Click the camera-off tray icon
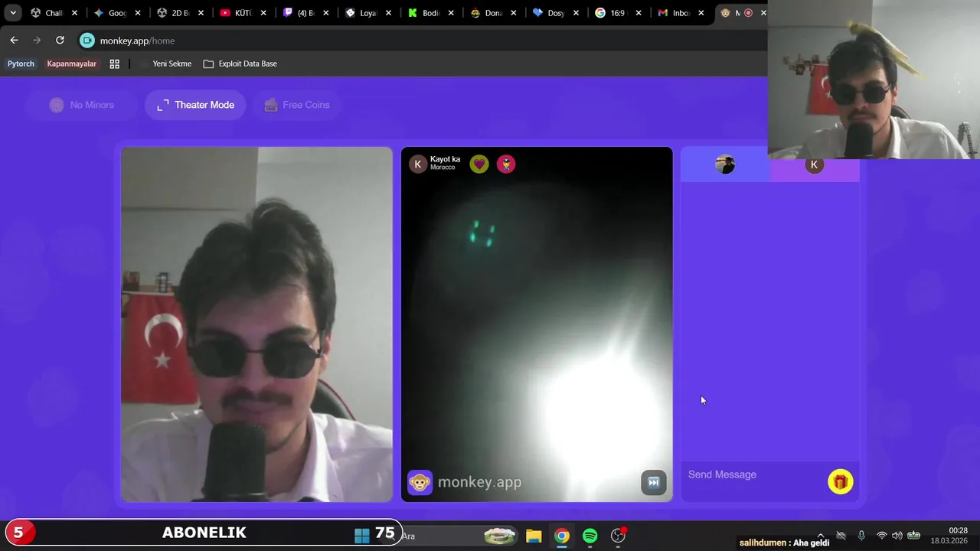980x551 pixels. 841,536
